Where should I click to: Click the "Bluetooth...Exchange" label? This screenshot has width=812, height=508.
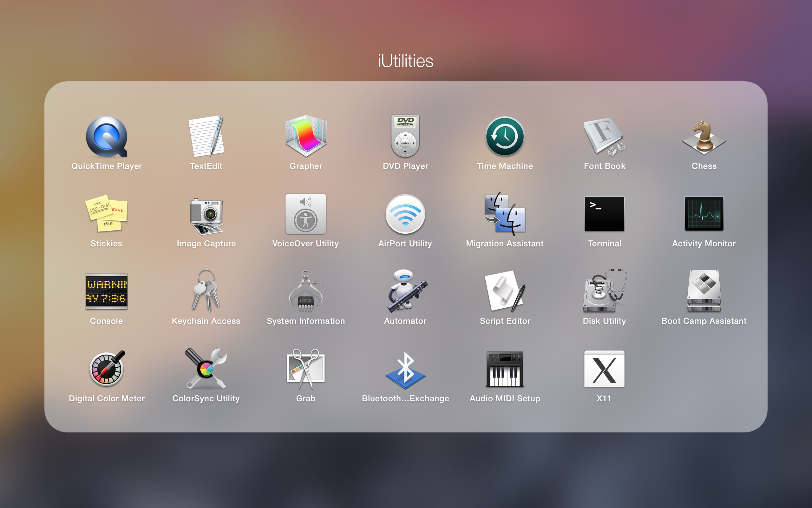pyautogui.click(x=405, y=398)
